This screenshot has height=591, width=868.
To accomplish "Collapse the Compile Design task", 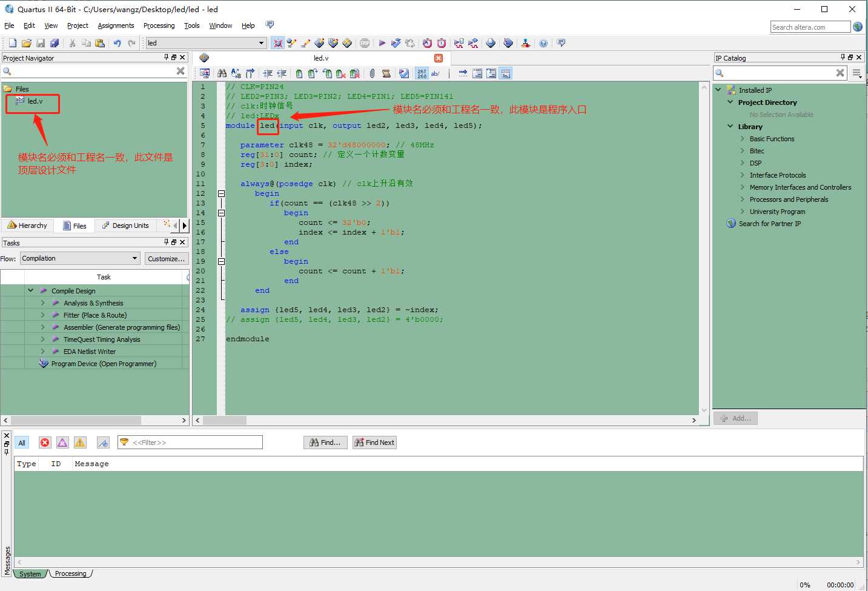I will 31,290.
